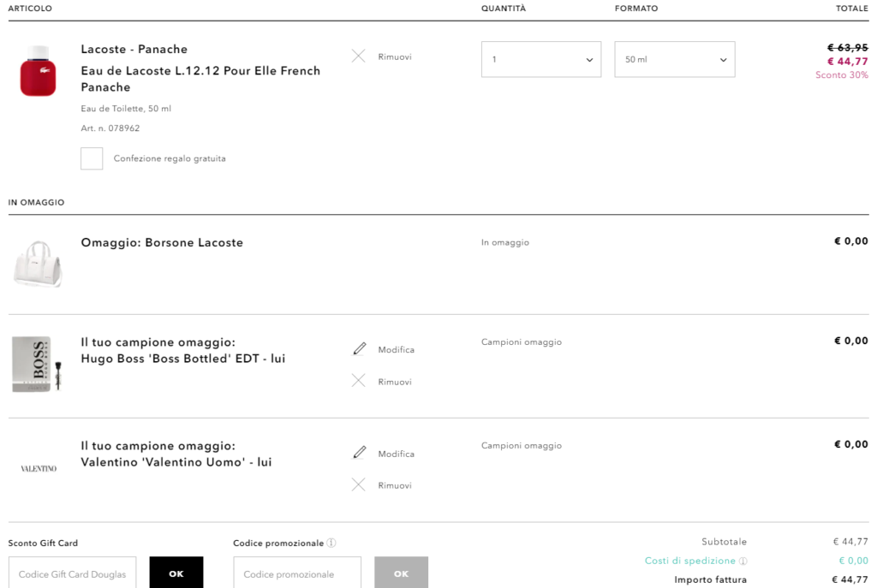
Task: Click info icon next to Costi di spedizione
Action: point(743,561)
